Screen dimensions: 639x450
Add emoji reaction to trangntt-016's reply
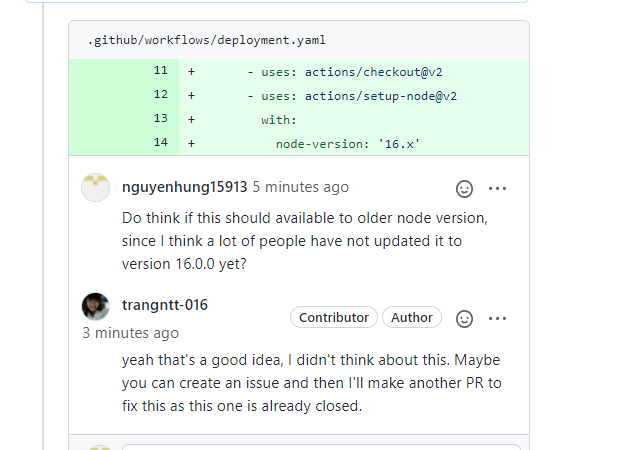[x=464, y=318]
